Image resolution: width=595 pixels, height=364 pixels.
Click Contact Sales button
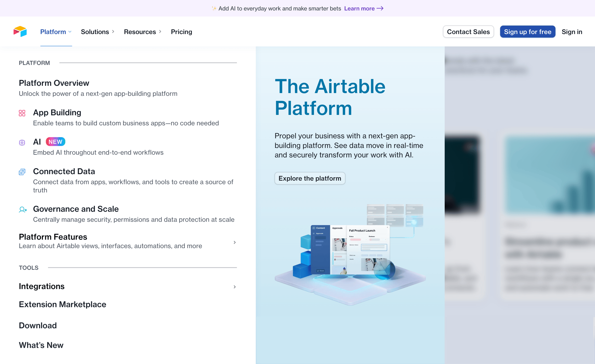tap(468, 32)
